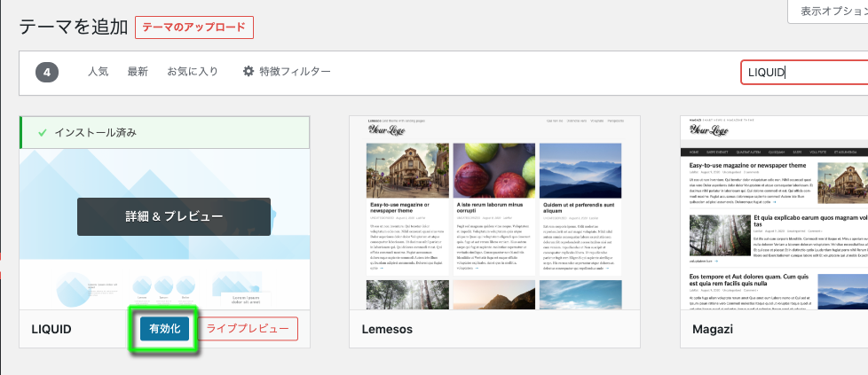The width and height of the screenshot is (868, 375).
Task: Click the テーマのアップロード button
Action: [194, 27]
